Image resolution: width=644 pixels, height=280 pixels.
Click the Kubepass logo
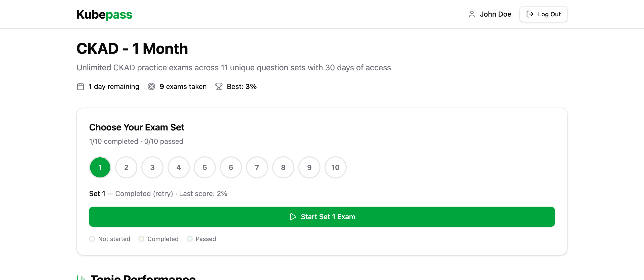pos(104,14)
